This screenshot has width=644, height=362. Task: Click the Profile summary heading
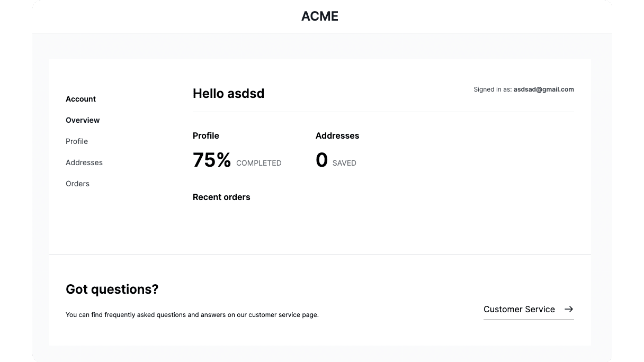point(206,135)
